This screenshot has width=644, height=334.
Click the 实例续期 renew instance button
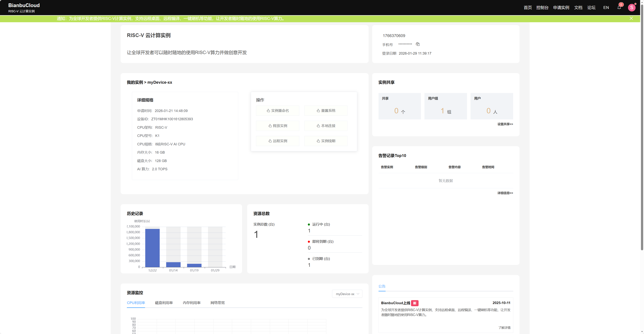(x=326, y=141)
